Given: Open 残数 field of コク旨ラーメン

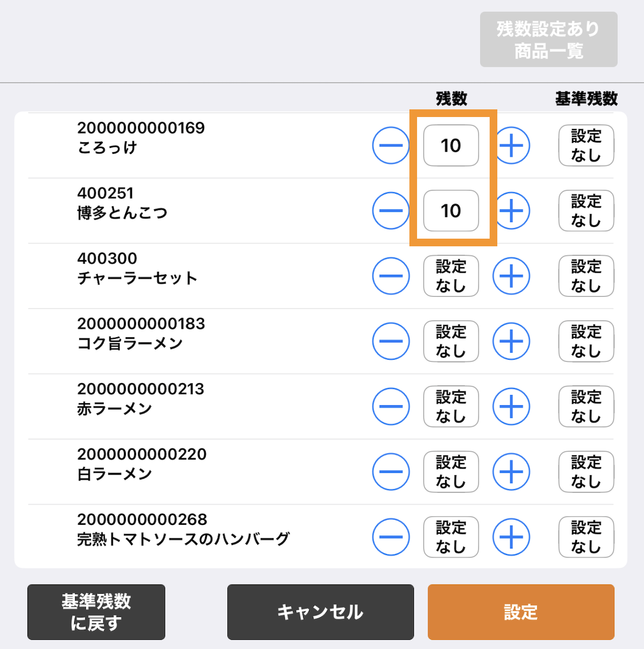Looking at the screenshot, I should 451,341.
